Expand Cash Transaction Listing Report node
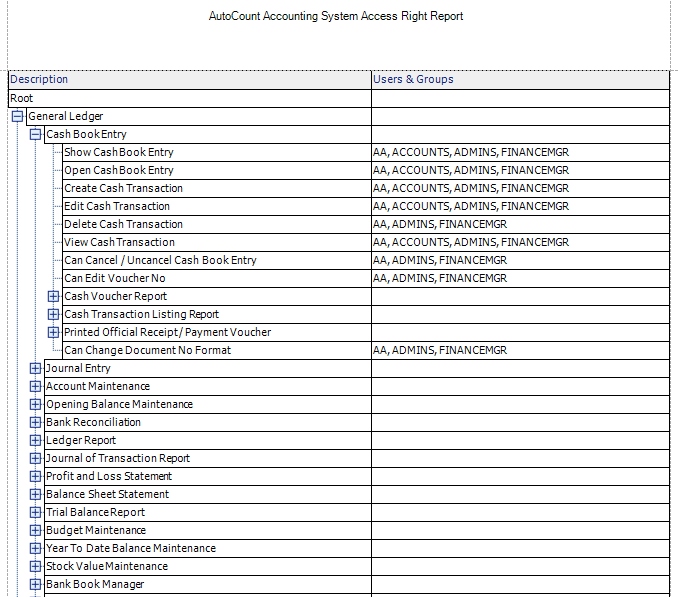 pos(53,314)
